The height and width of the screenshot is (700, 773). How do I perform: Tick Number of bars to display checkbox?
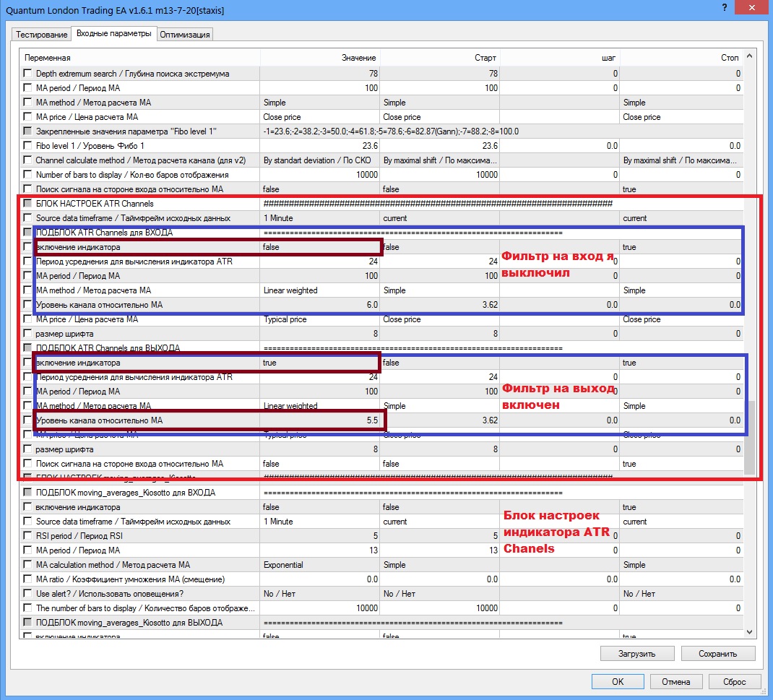pos(27,175)
